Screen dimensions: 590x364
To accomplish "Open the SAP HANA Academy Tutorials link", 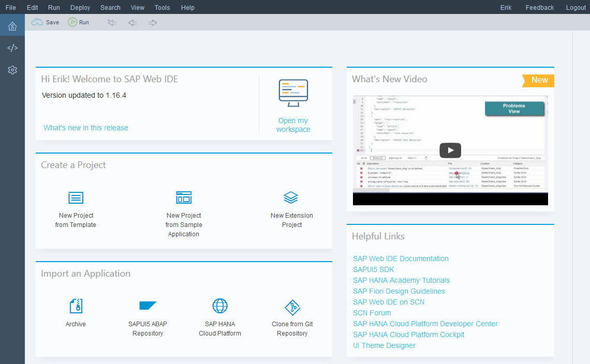I will pos(401,281).
